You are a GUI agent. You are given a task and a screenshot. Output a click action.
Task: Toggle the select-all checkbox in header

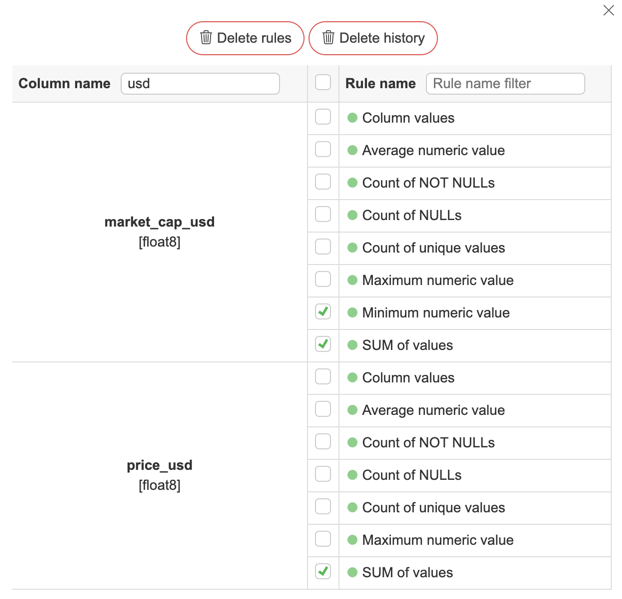pos(323,83)
